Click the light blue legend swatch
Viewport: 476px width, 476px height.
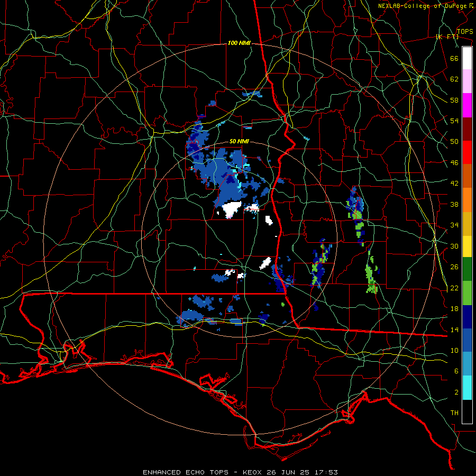pos(467,364)
